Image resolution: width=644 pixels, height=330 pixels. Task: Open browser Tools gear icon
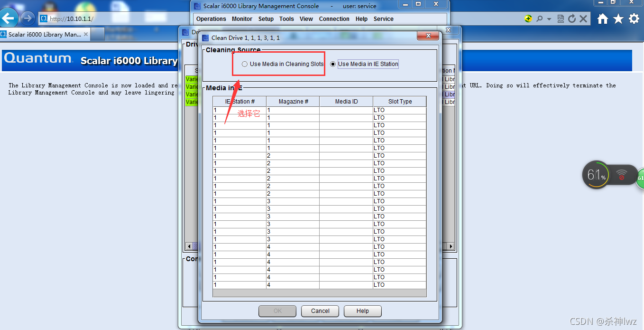click(x=634, y=19)
